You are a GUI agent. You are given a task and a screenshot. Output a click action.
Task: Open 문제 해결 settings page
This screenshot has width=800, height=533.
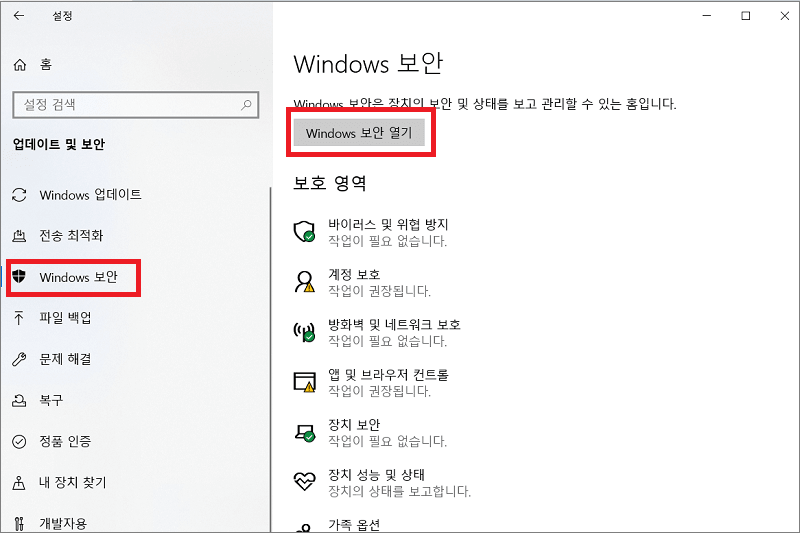point(65,359)
